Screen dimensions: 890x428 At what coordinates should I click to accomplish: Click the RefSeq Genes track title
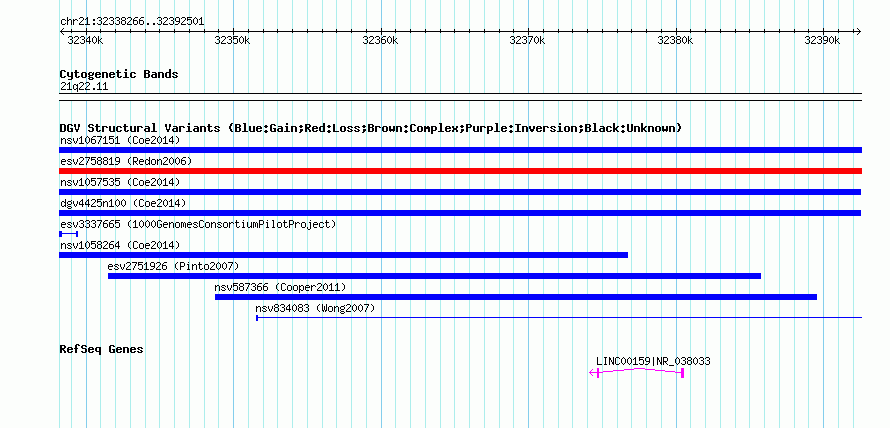click(102, 349)
